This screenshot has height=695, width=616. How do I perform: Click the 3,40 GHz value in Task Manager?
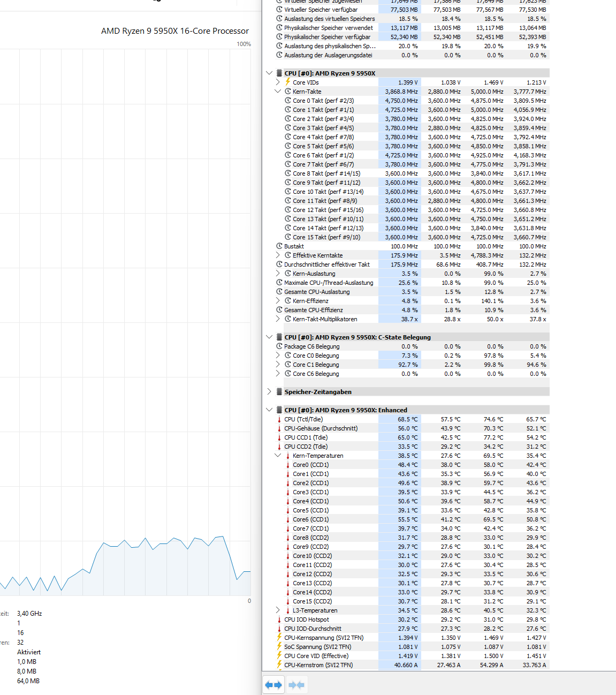29,614
